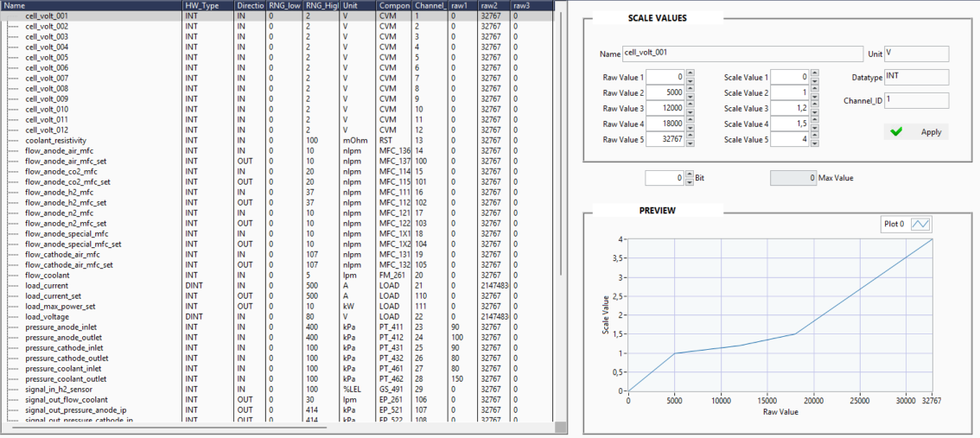Viewport: 980px width, 438px height.
Task: Increase the Bit value using its up arrow
Action: pos(690,175)
